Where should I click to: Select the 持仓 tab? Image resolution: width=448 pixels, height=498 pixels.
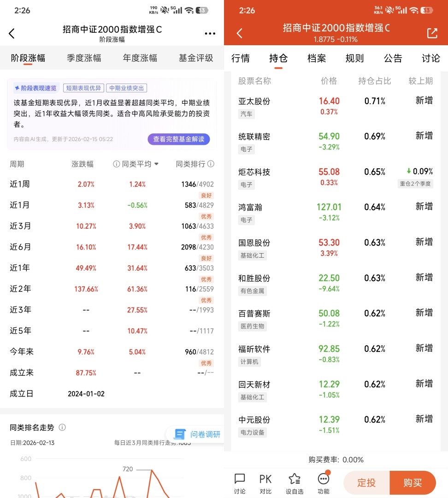[278, 58]
